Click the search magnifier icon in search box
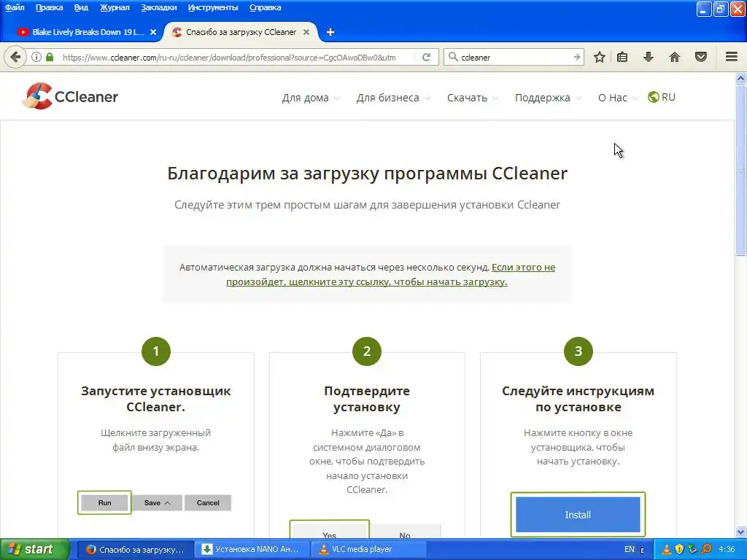 tap(453, 57)
